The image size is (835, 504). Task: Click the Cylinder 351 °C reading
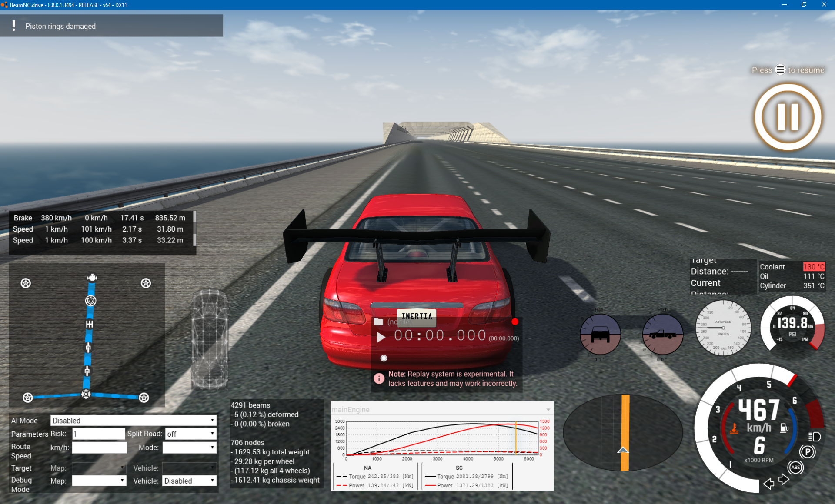click(792, 285)
